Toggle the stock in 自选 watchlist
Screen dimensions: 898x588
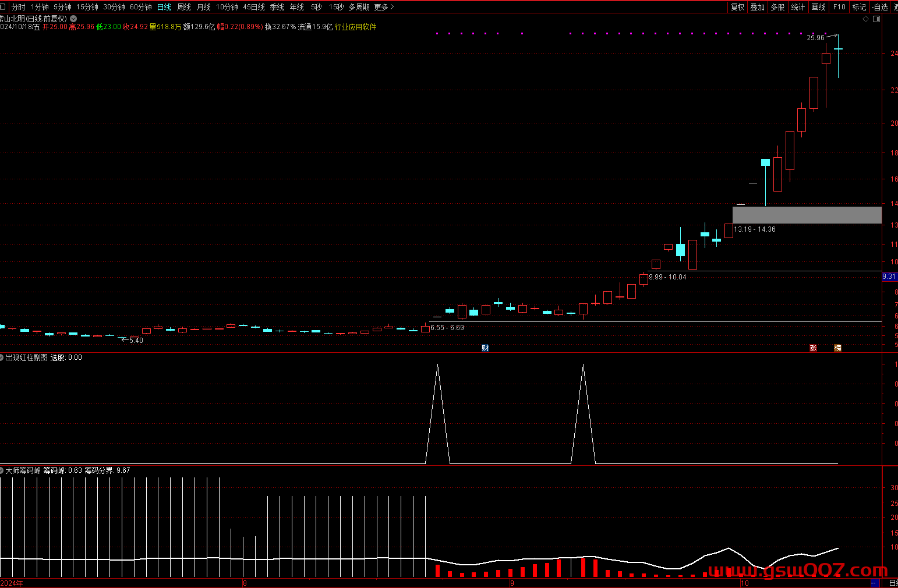point(880,7)
